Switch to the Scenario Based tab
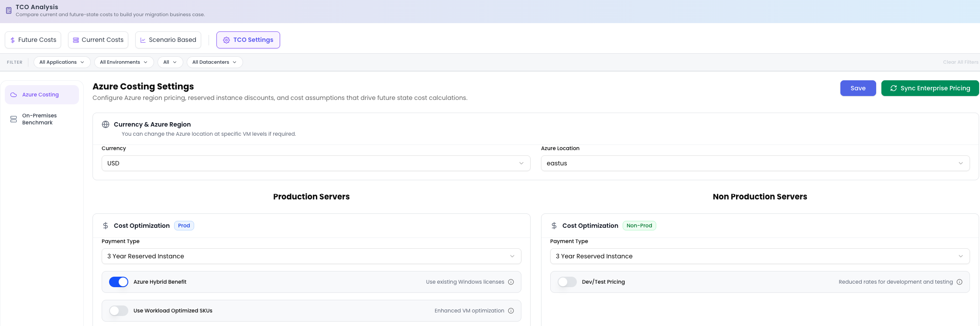Screen dimensions: 980x326 (x=168, y=40)
